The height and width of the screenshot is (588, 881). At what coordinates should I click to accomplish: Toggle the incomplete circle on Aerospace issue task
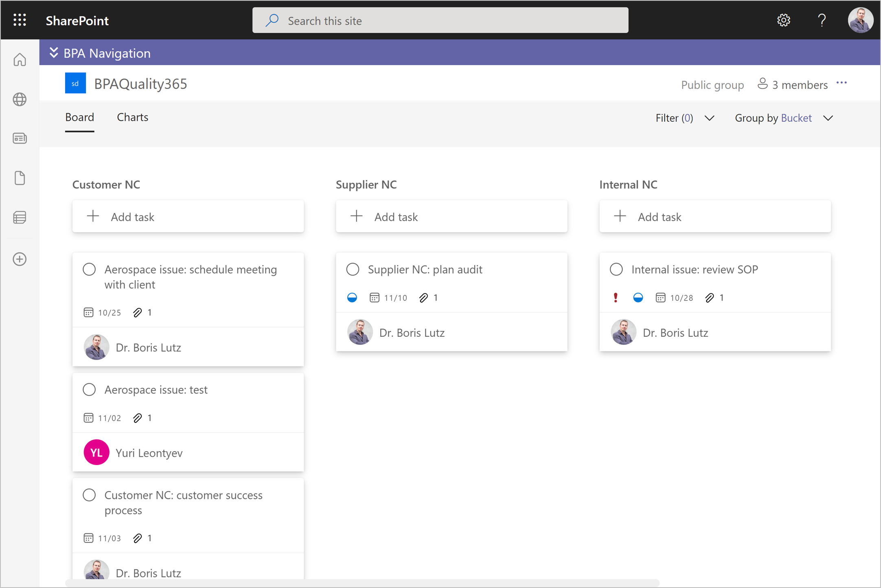pyautogui.click(x=89, y=270)
